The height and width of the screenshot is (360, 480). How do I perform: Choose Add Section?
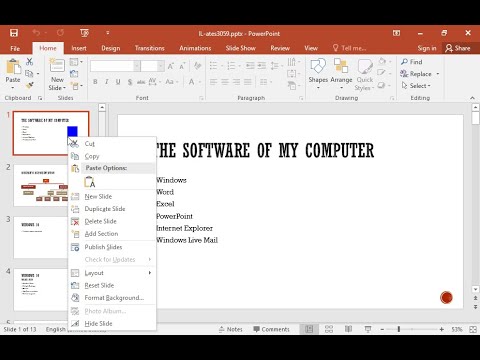pyautogui.click(x=112, y=234)
